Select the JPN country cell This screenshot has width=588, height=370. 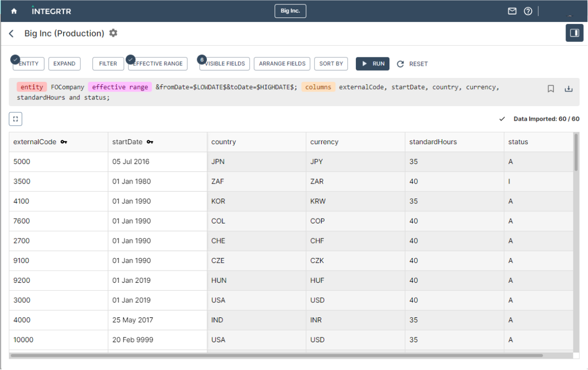(x=257, y=162)
